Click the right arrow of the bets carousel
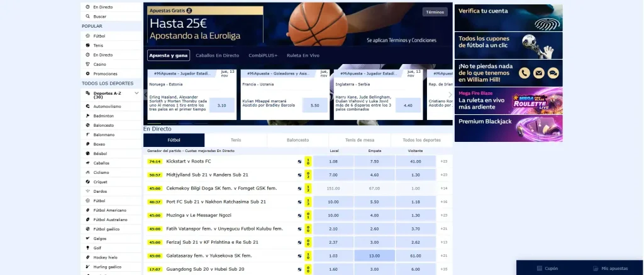 (450, 95)
